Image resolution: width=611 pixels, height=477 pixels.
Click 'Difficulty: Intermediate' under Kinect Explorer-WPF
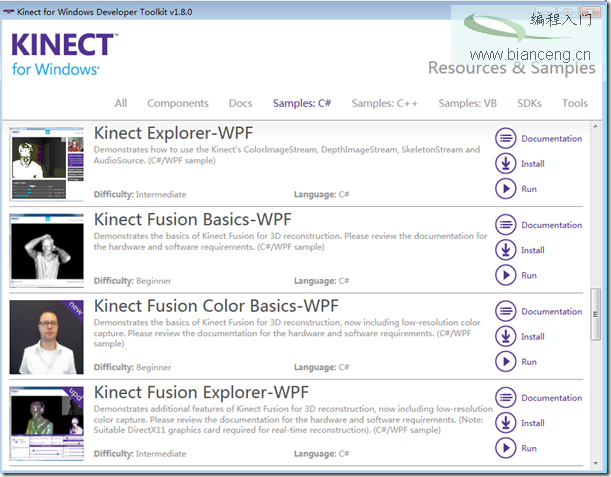tap(140, 194)
